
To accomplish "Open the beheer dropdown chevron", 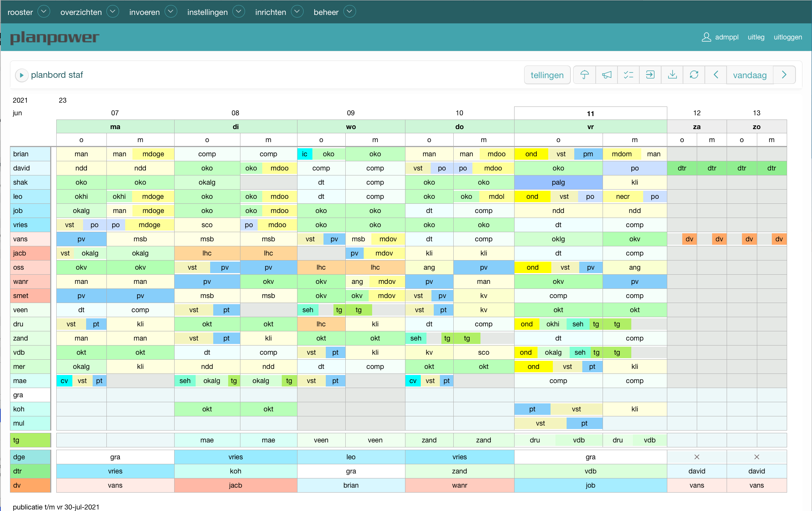I will tap(350, 11).
